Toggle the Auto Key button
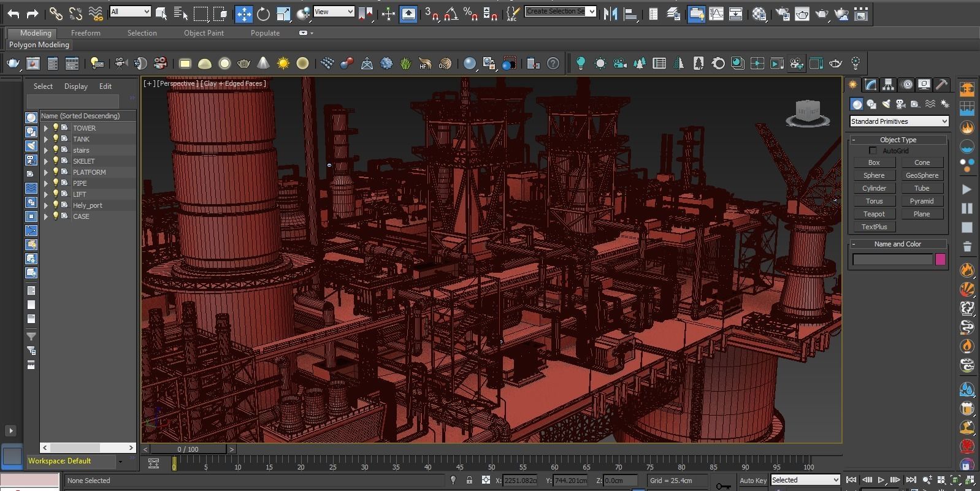The width and height of the screenshot is (980, 491). tap(752, 480)
